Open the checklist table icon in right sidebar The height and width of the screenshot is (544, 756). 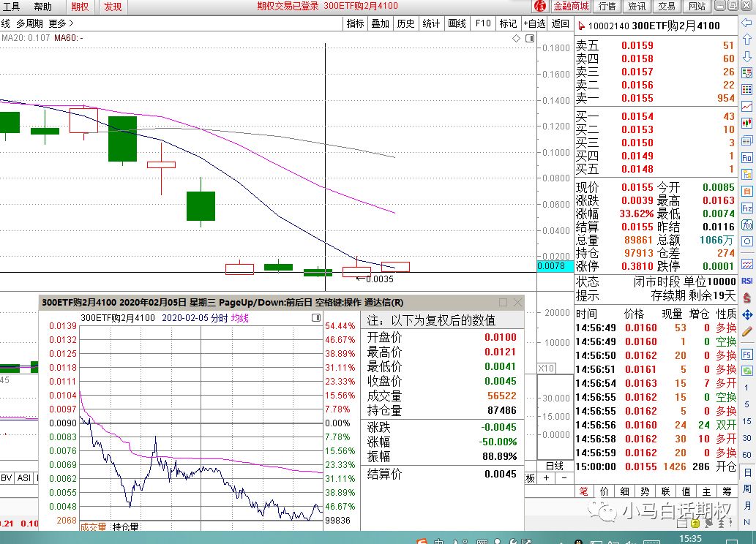tap(746, 73)
